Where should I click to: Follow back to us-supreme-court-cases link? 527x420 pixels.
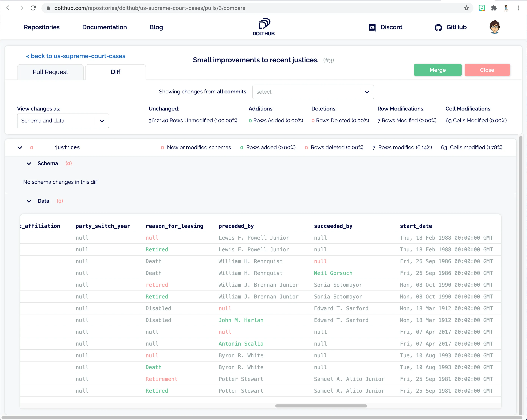click(x=76, y=56)
